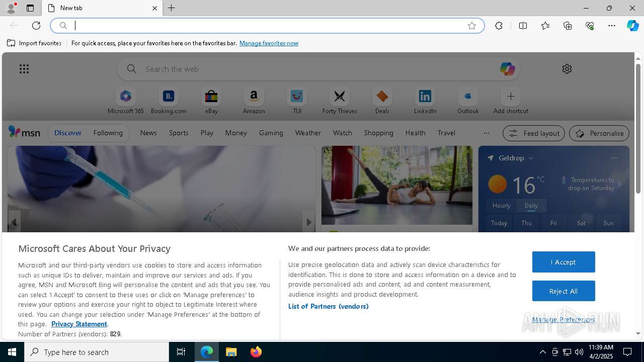Viewport: 644px width, 362px height.
Task: Go to previous carousel story
Action: pyautogui.click(x=14, y=222)
